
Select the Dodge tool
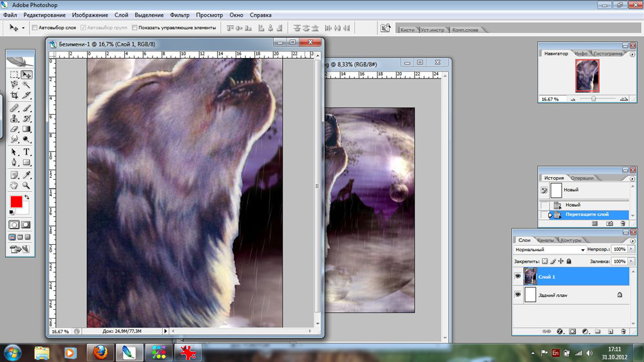(26, 139)
